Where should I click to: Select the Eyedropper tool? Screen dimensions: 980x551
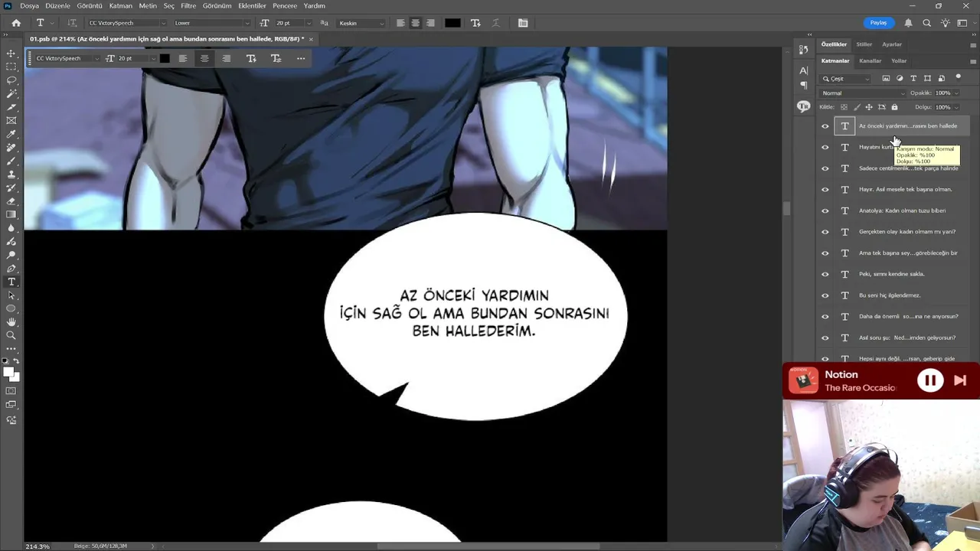pyautogui.click(x=11, y=134)
